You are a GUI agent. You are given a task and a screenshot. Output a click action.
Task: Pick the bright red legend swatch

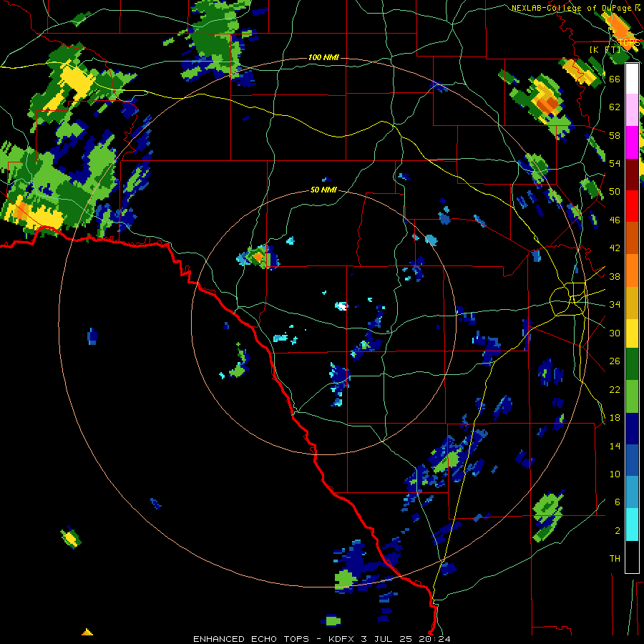(632, 206)
